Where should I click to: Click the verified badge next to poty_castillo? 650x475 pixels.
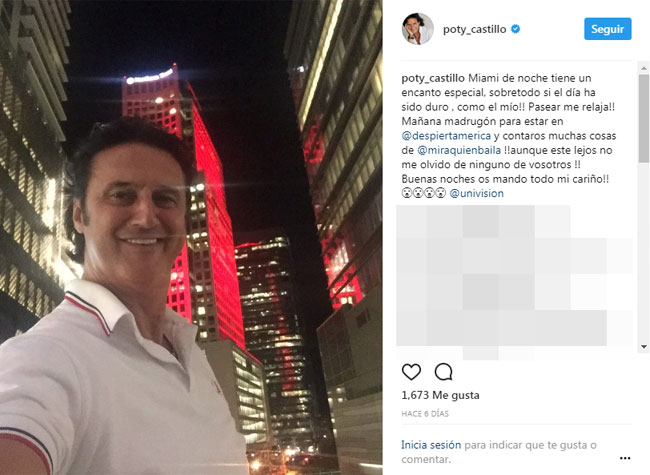515,29
